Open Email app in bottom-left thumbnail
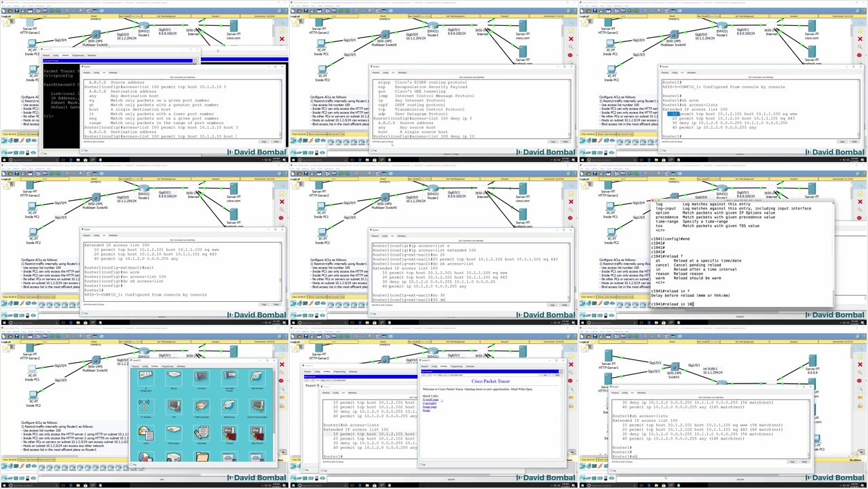 coord(146,433)
